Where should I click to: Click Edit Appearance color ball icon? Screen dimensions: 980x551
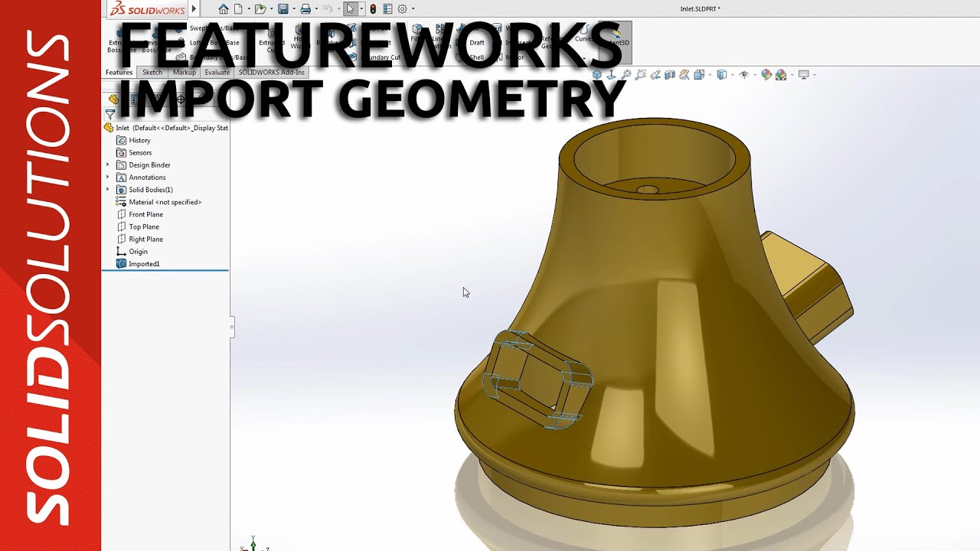tap(766, 75)
